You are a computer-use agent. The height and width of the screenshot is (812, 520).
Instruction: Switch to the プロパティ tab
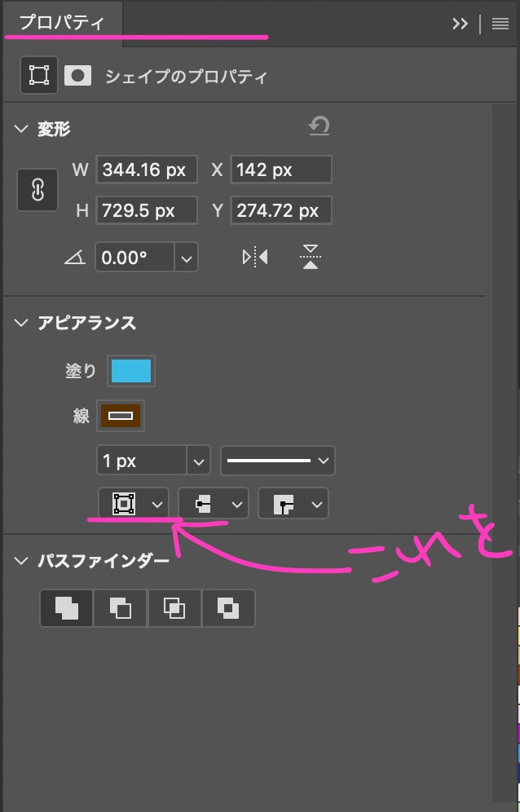click(x=62, y=23)
